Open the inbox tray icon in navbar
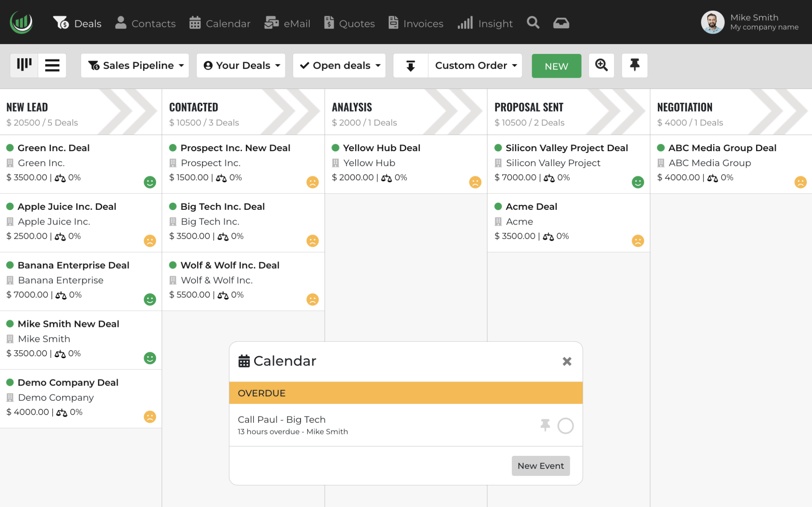Screen dimensions: 812x507 click(x=561, y=23)
